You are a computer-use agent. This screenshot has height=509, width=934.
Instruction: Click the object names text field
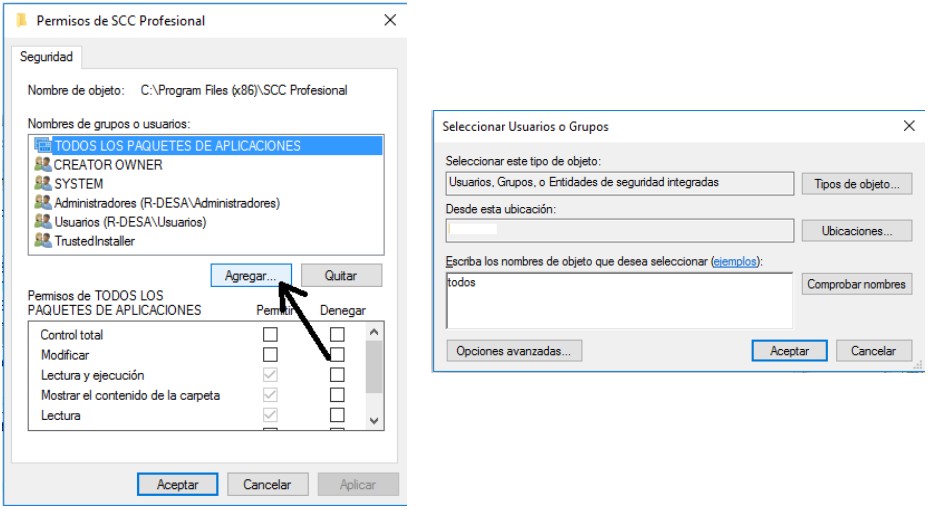coord(618,300)
